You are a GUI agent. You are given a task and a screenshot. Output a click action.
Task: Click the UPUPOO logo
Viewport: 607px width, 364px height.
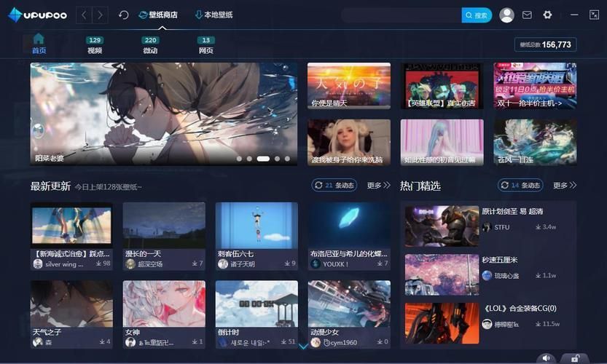(x=38, y=15)
